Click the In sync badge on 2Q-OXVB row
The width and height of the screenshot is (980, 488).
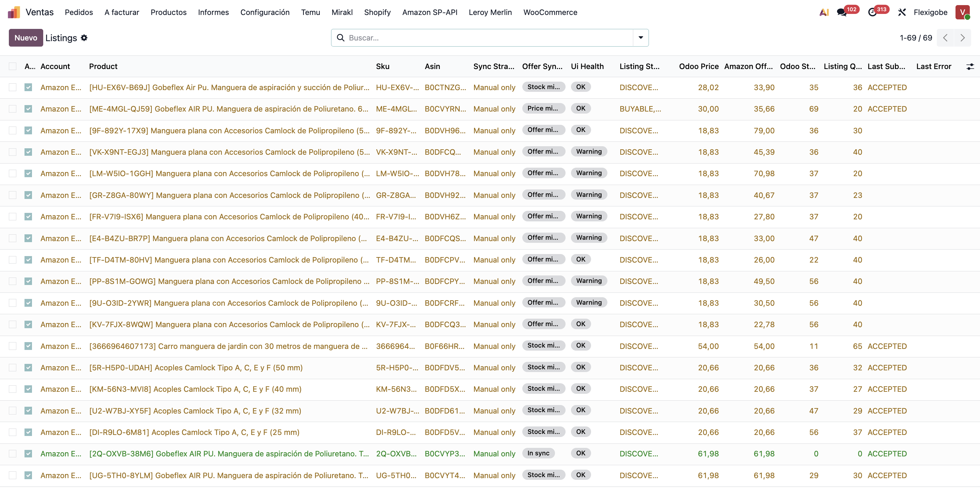pos(538,453)
